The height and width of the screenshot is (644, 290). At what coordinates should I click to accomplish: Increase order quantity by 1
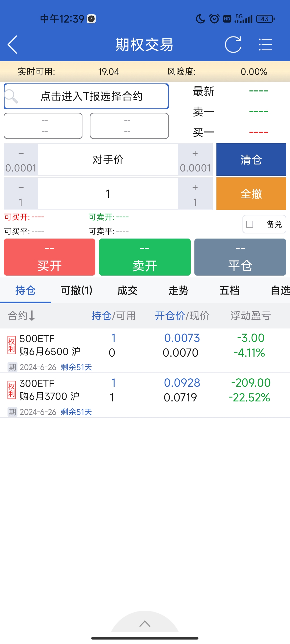coord(195,194)
